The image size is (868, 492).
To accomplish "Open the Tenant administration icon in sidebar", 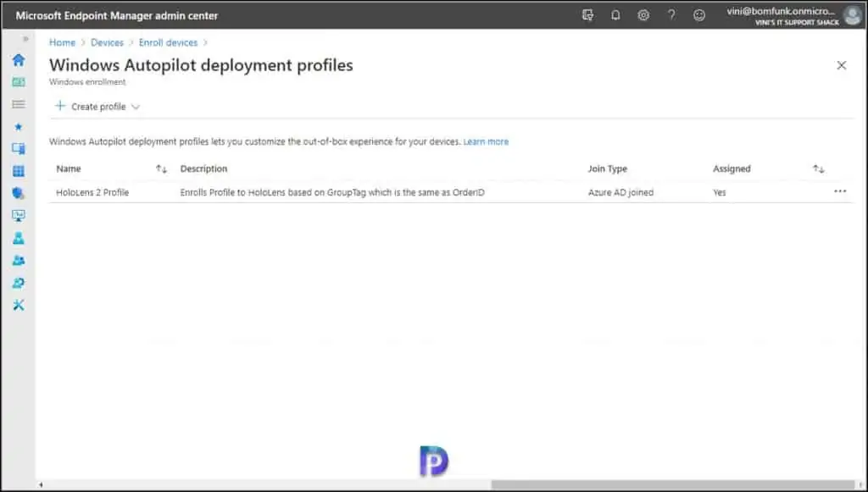I will click(19, 283).
